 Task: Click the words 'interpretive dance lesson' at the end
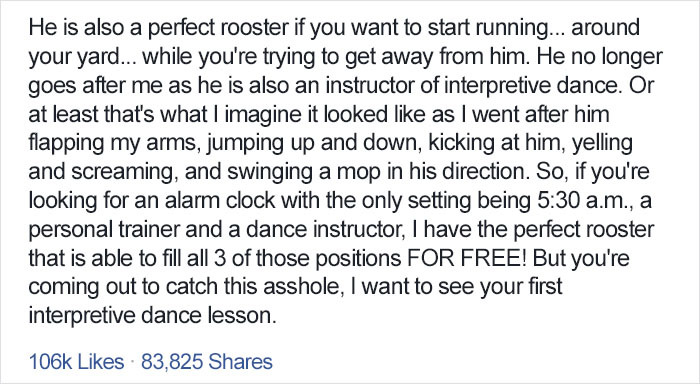click(152, 316)
